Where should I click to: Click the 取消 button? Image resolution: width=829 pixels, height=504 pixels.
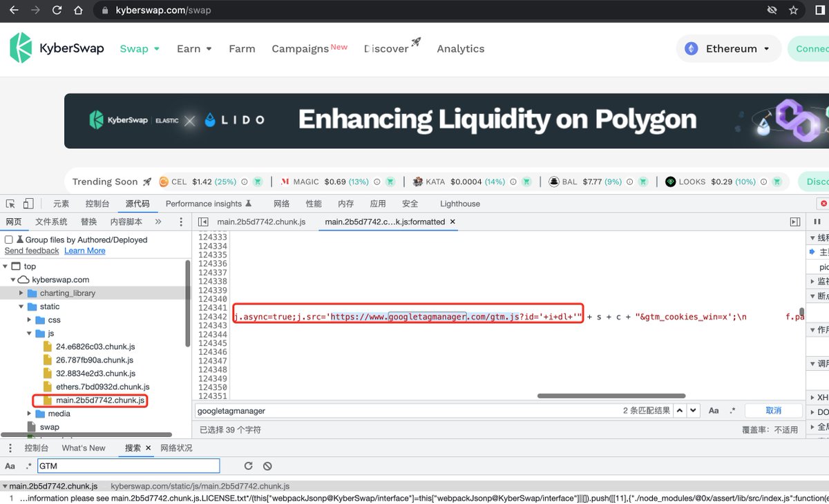pos(774,410)
